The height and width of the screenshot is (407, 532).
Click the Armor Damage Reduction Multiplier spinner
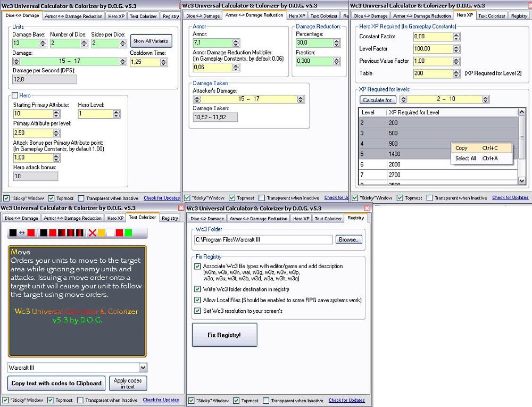[236, 68]
